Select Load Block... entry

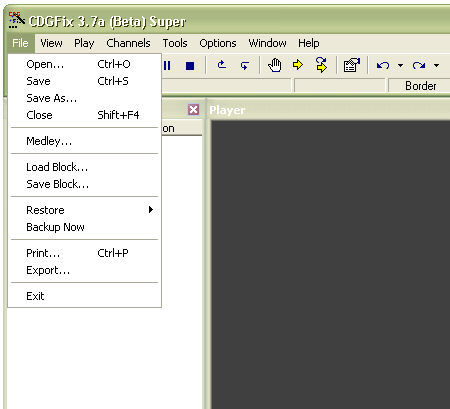85,167
